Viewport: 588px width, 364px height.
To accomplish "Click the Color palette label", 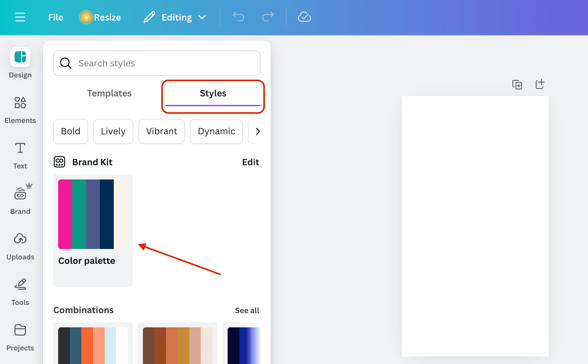I will point(87,261).
